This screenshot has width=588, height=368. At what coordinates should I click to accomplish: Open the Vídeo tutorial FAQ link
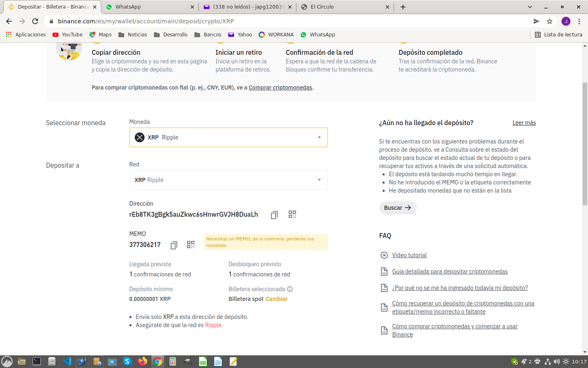coord(409,255)
